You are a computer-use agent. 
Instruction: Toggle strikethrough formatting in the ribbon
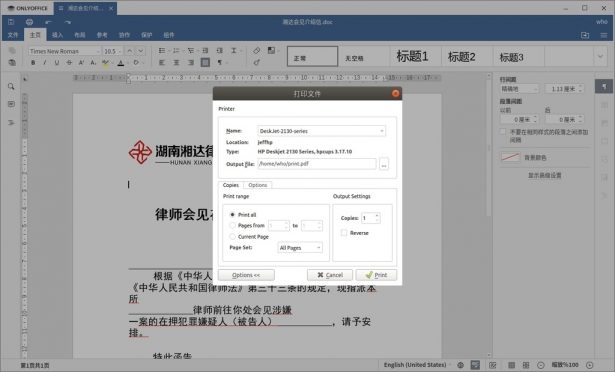(x=69, y=62)
